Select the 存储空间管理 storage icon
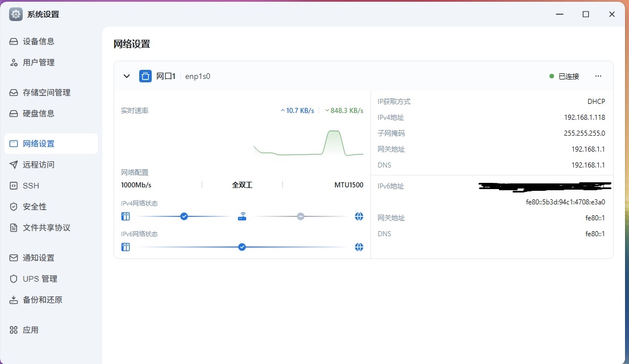 pyautogui.click(x=14, y=92)
